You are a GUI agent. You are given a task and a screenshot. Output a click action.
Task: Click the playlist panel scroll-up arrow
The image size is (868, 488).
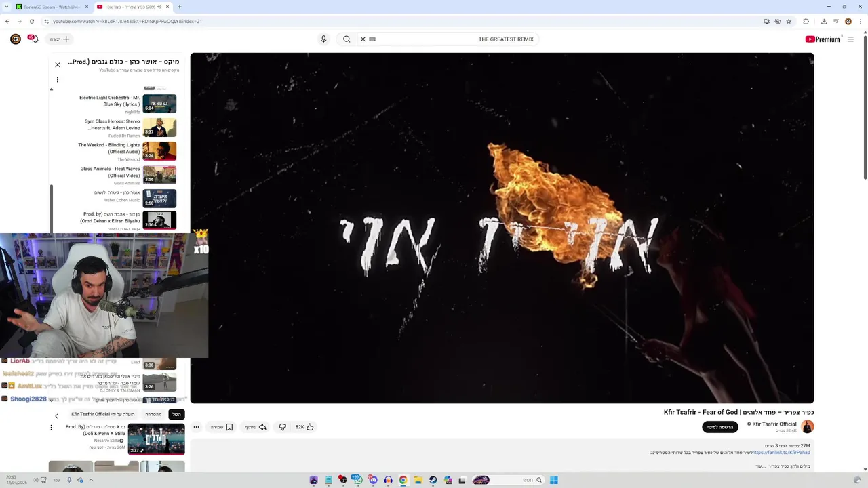pos(52,89)
